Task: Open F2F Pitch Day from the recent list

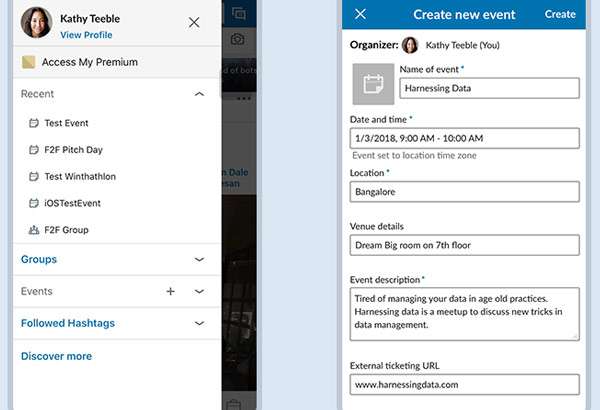Action: click(73, 150)
